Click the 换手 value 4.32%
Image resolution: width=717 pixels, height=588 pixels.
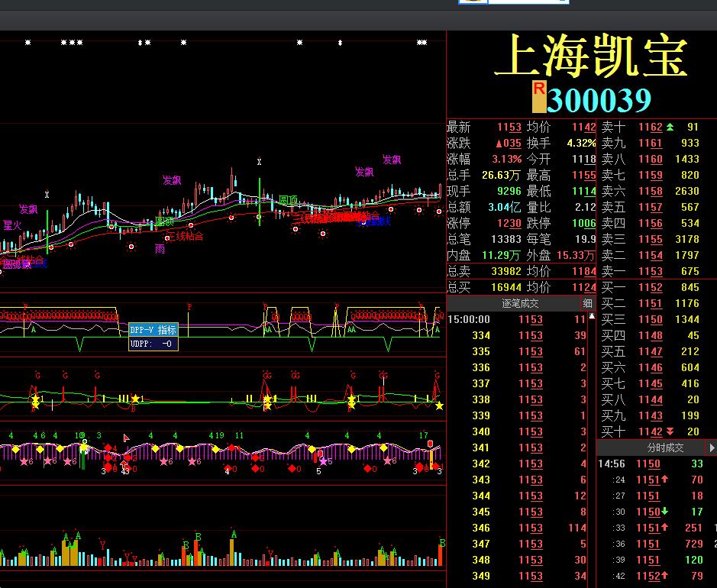[581, 143]
